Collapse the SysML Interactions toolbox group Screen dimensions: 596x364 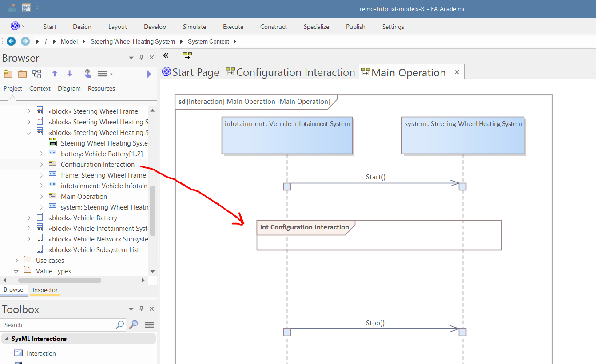coord(6,339)
